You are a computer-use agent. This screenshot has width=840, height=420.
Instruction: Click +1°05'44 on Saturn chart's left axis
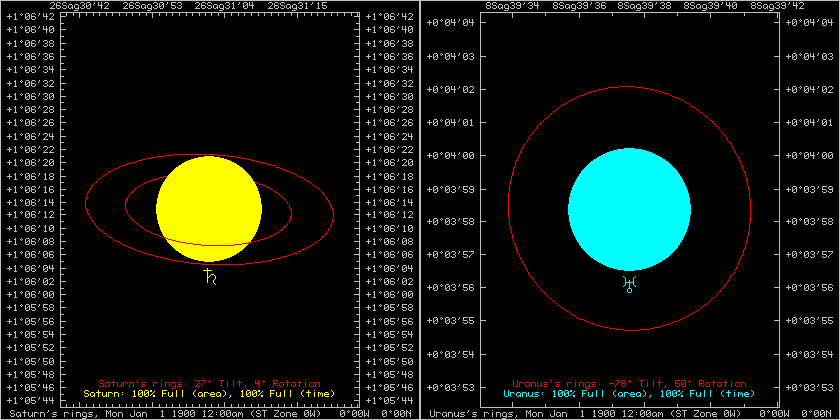click(28, 399)
